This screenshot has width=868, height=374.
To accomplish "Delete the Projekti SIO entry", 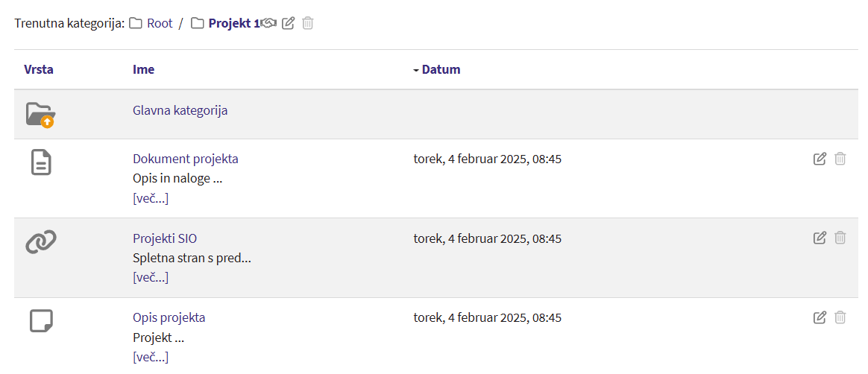I will (x=840, y=238).
